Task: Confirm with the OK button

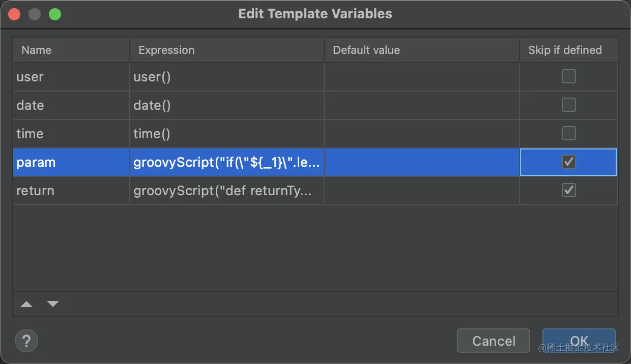Action: [x=579, y=341]
